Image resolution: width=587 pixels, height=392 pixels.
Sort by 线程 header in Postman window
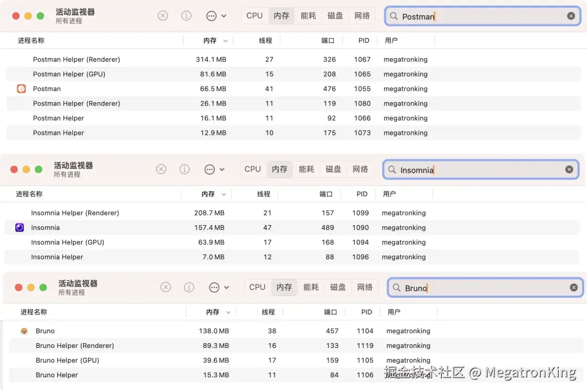tap(265, 40)
